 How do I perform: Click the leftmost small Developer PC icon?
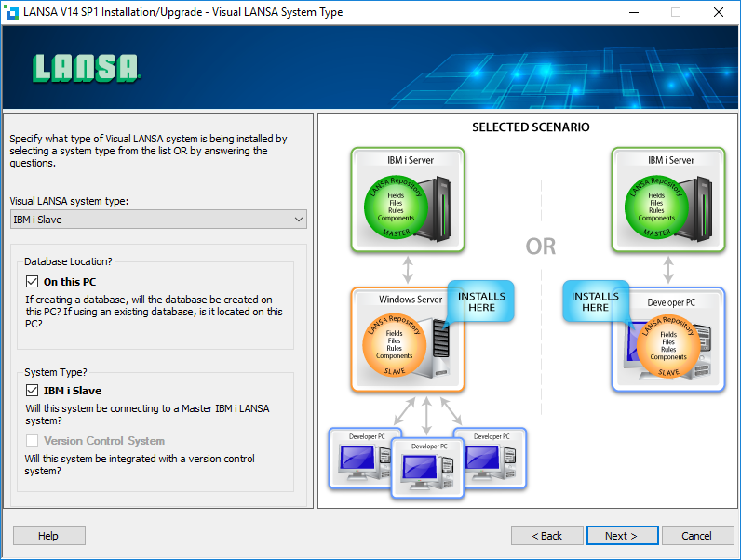(x=361, y=458)
